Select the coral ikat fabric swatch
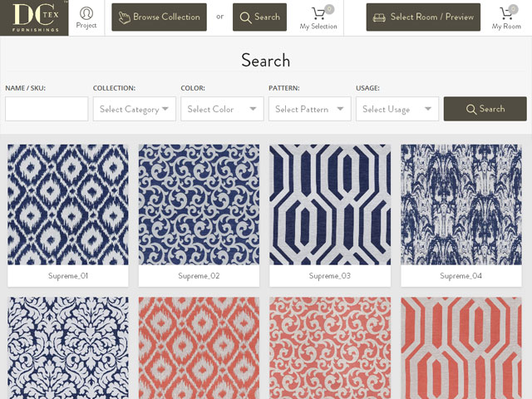Image resolution: width=532 pixels, height=399 pixels. (x=199, y=347)
